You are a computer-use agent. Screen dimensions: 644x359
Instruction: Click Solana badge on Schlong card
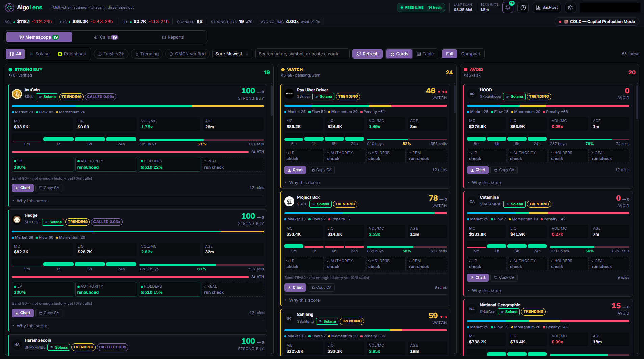327,321
